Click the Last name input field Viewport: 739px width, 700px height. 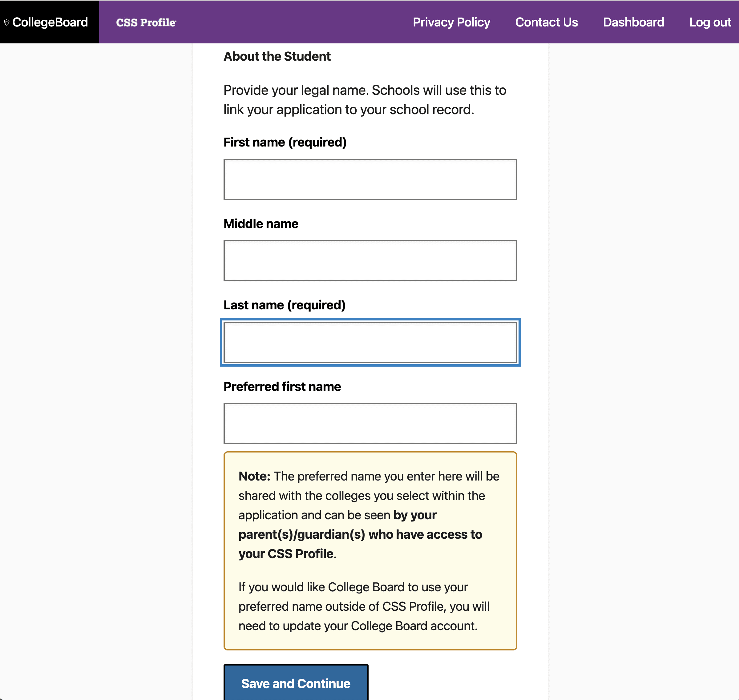[x=370, y=342]
